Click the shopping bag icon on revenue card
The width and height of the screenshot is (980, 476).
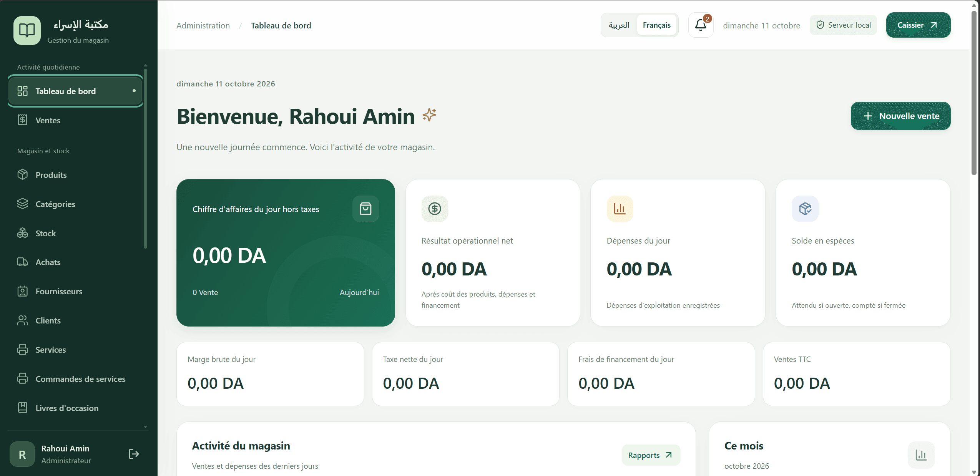coord(365,209)
